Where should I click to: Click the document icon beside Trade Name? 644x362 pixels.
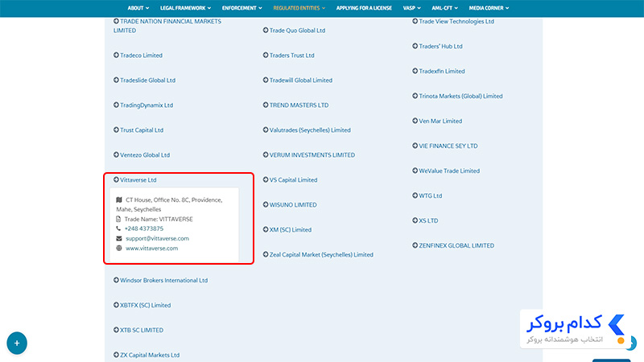coord(118,219)
